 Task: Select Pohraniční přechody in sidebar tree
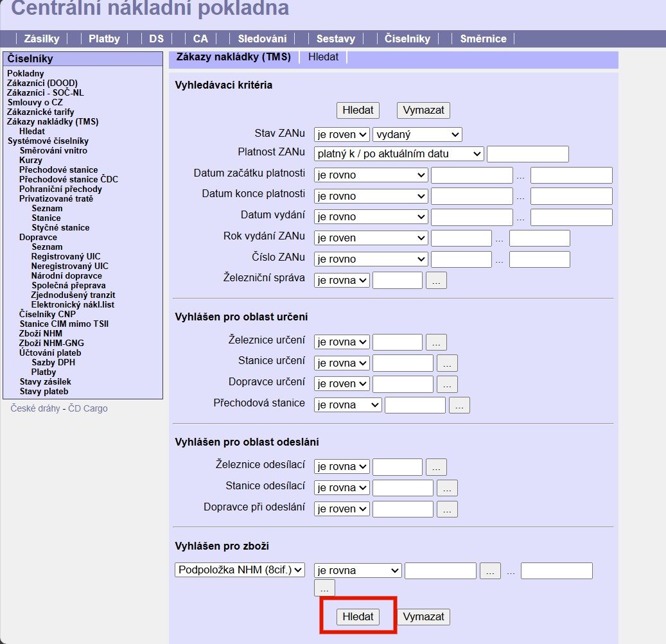point(60,189)
